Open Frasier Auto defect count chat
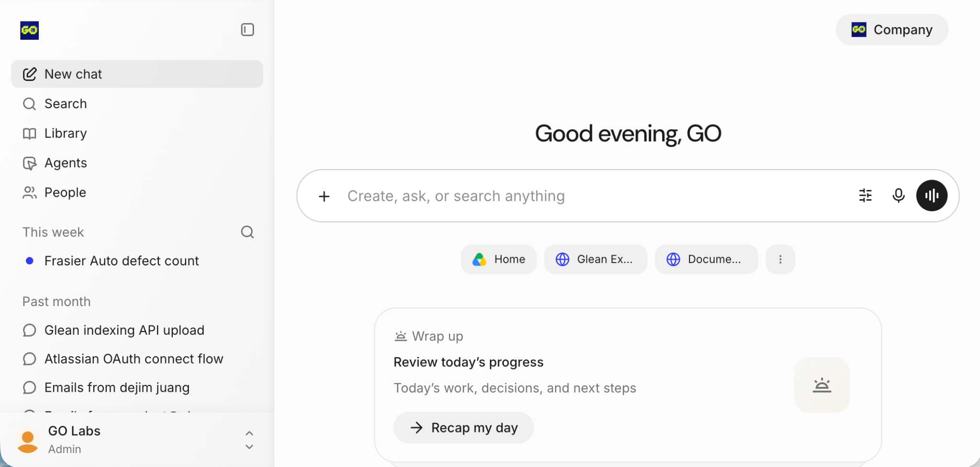 point(137,261)
